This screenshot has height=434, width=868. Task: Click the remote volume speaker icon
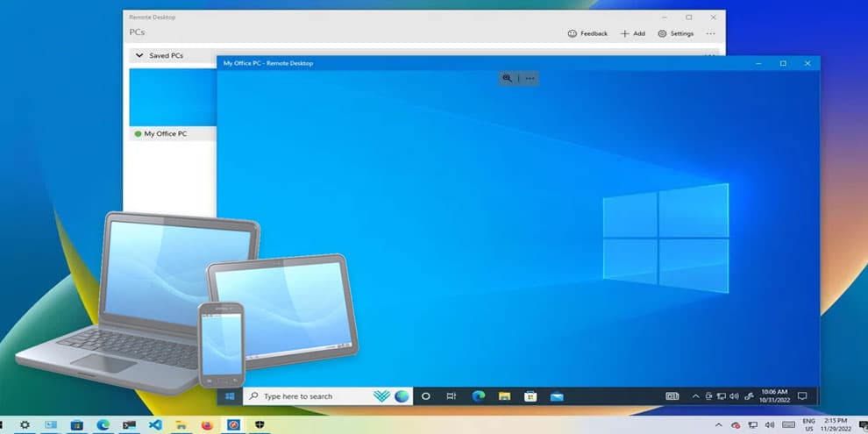point(735,396)
